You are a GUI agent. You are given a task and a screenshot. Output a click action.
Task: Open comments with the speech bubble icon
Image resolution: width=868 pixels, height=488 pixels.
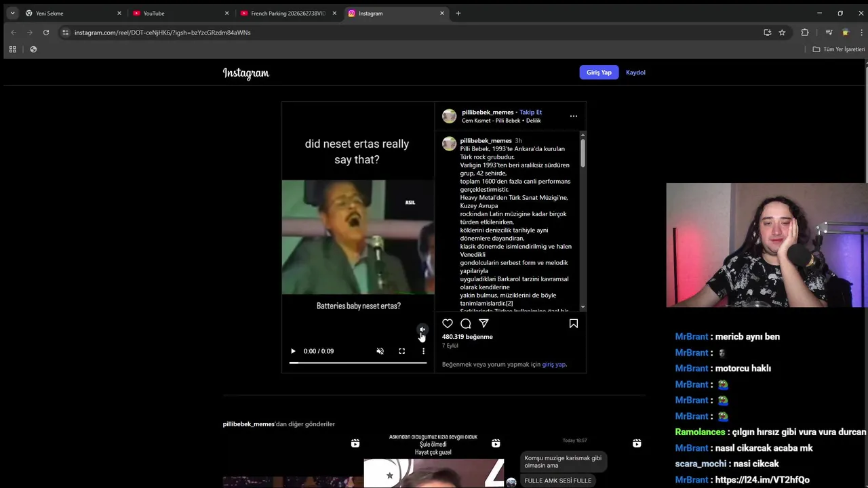tap(466, 323)
